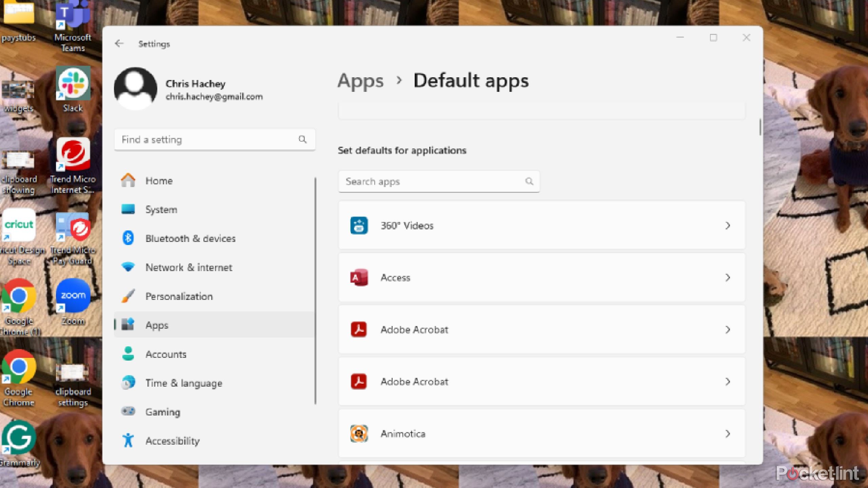The height and width of the screenshot is (488, 868).
Task: Click the Network wifi icon in sidebar
Action: click(x=128, y=267)
